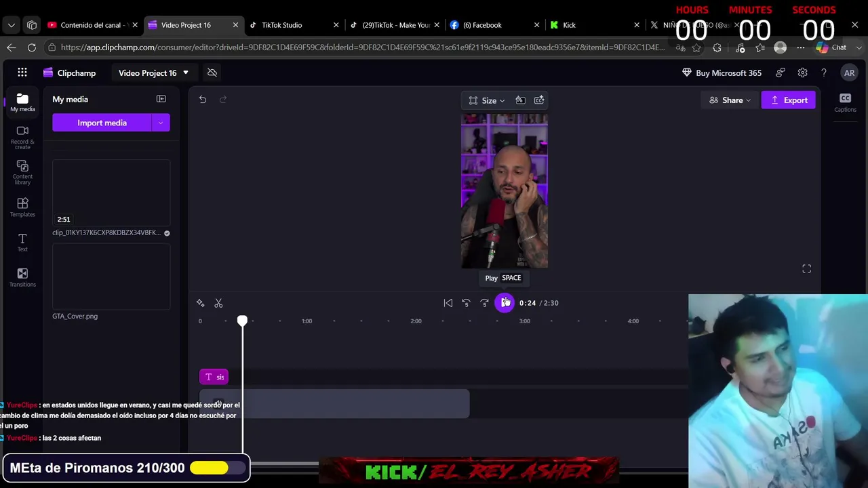This screenshot has height=488, width=868.
Task: Open the AI sparkle tool on timeline
Action: coord(200,303)
